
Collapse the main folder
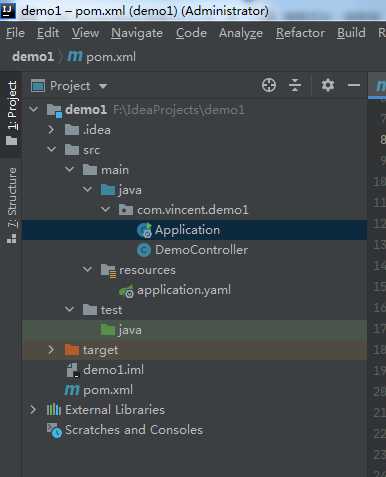69,169
